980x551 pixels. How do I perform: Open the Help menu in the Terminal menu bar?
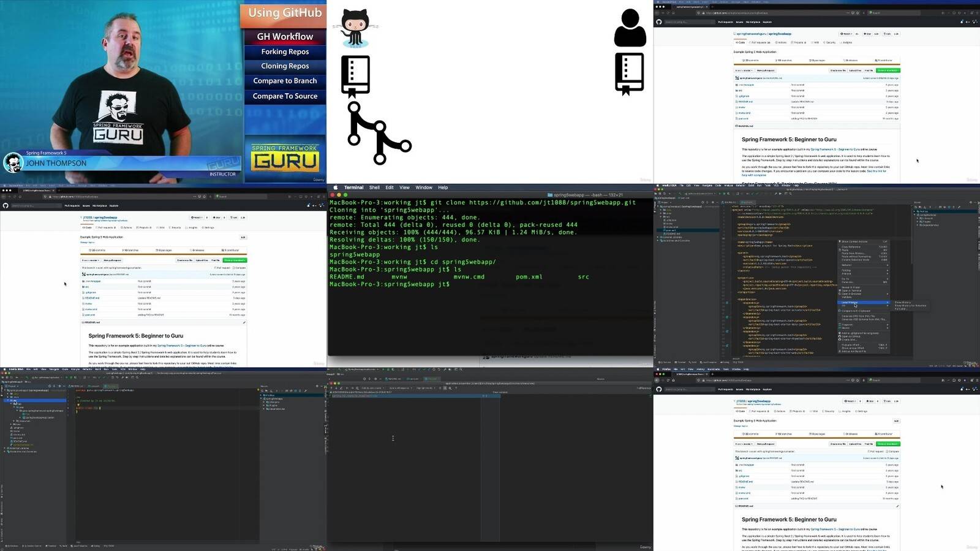coord(443,188)
